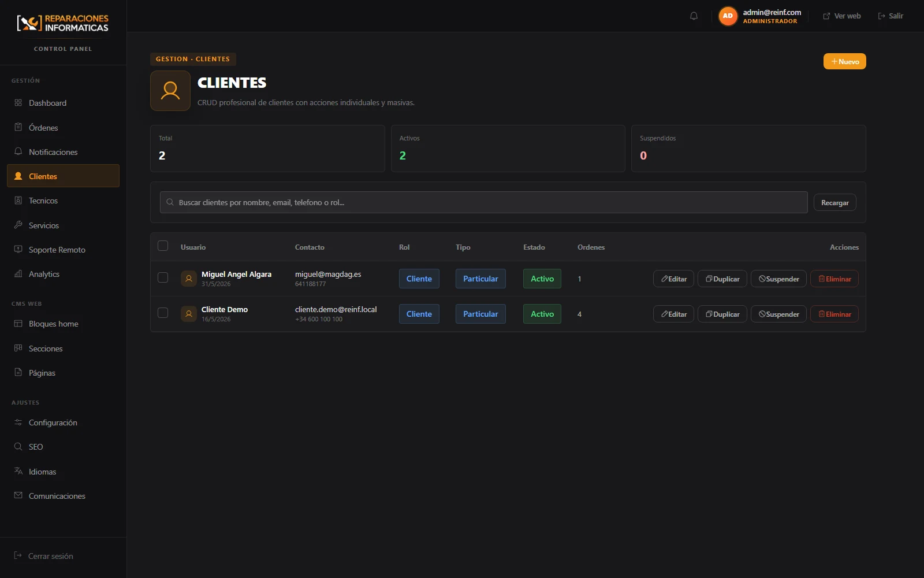Select the Clientes menu item
924x578 pixels.
(x=63, y=176)
